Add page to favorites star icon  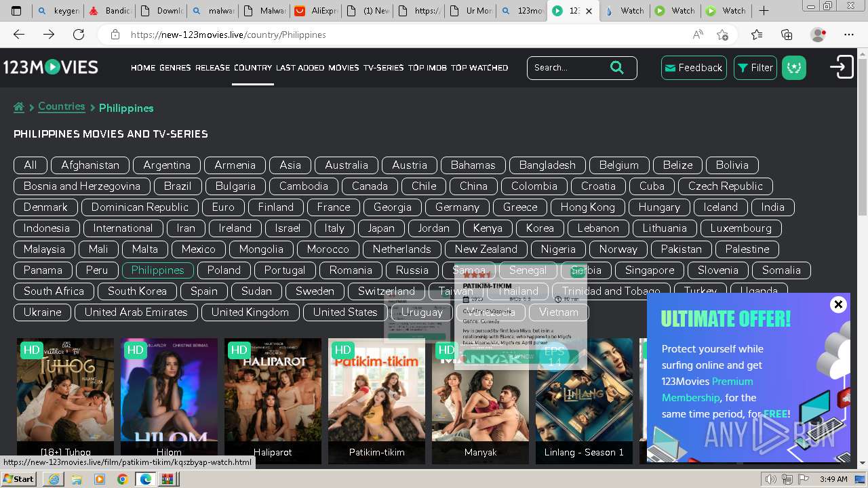(722, 35)
